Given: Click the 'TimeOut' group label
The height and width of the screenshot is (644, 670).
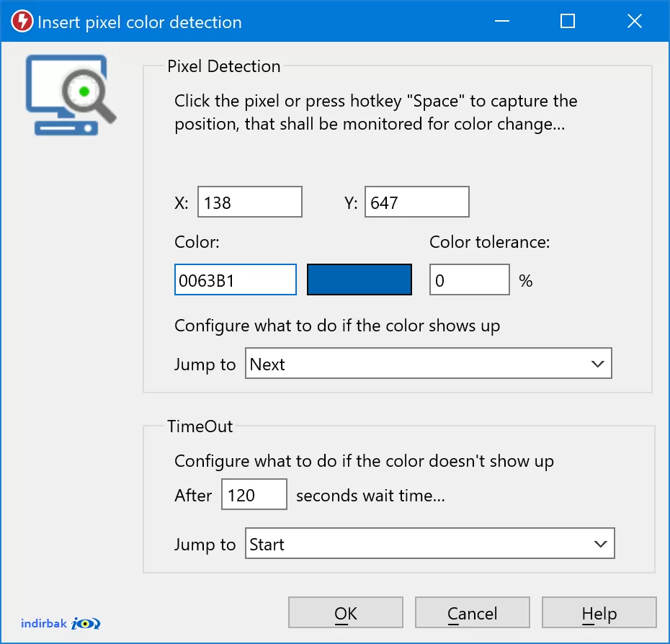Looking at the screenshot, I should pos(200,426).
